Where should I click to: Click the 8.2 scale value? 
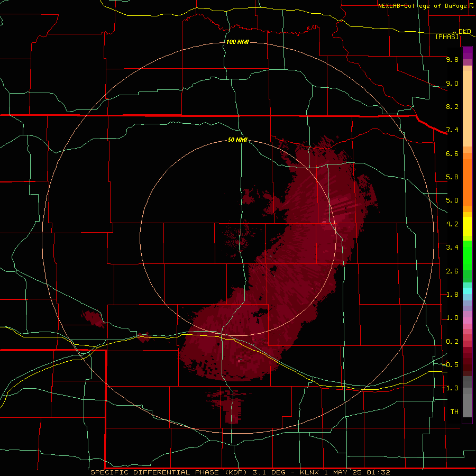click(x=452, y=106)
